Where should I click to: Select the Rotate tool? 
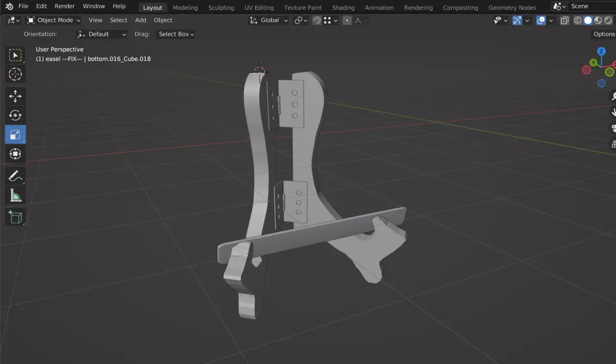pyautogui.click(x=15, y=115)
